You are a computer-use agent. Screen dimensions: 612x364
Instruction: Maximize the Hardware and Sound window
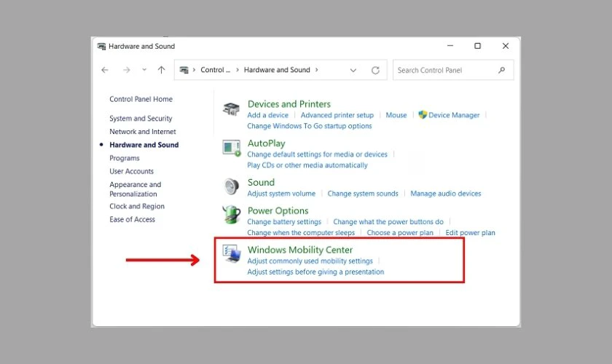pos(477,46)
